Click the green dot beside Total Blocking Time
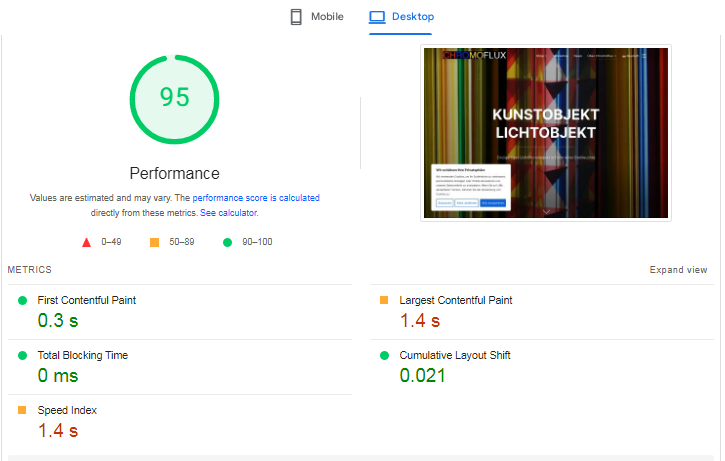The height and width of the screenshot is (461, 725). pos(22,356)
